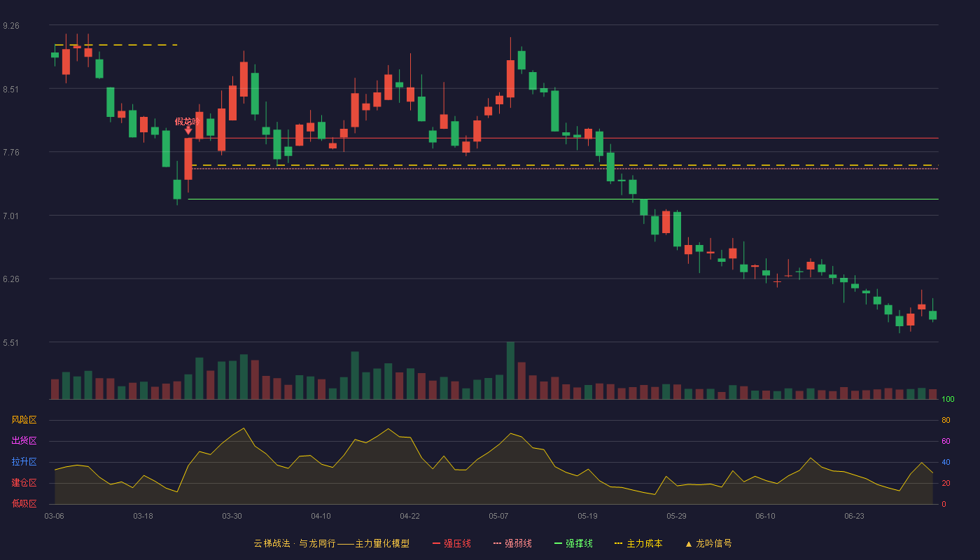Click the orange 80 indicator axis label
The height and width of the screenshot is (560, 980).
tap(946, 420)
